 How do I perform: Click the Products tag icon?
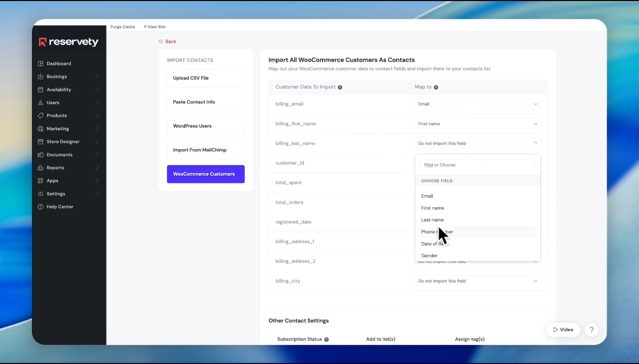tap(40, 116)
